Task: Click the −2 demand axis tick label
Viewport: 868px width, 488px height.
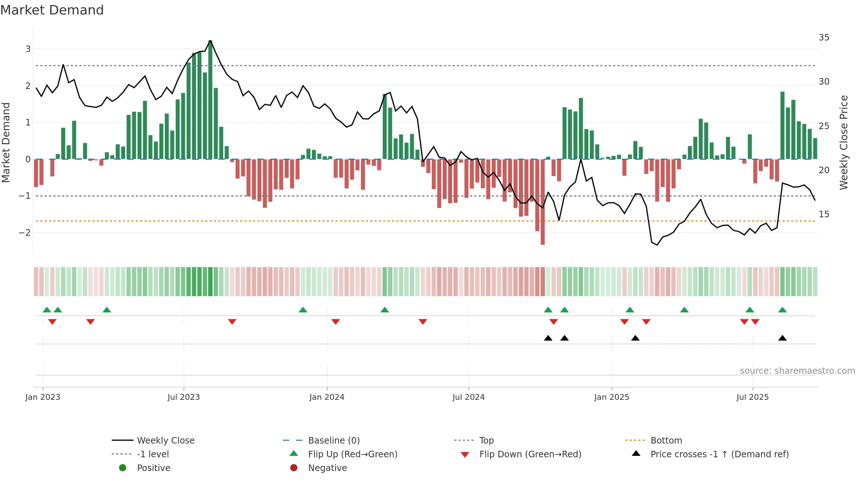Action: point(25,233)
